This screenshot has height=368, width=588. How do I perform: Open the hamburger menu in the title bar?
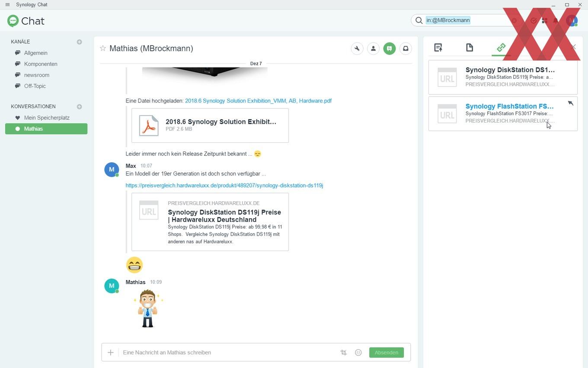tap(7, 5)
